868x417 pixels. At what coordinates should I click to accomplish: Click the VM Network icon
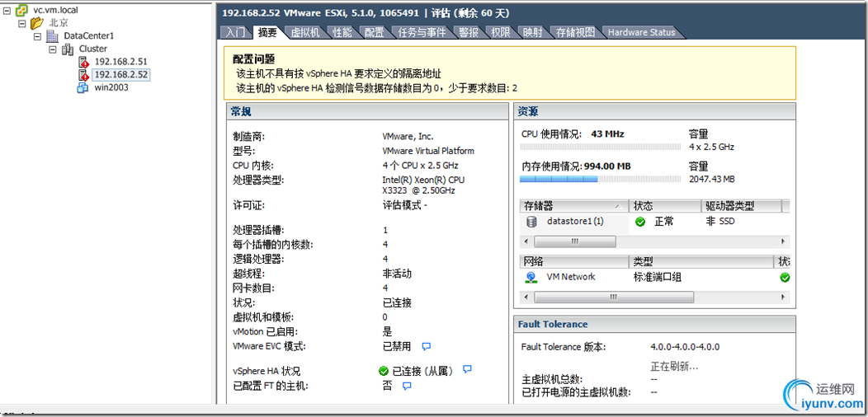531,277
